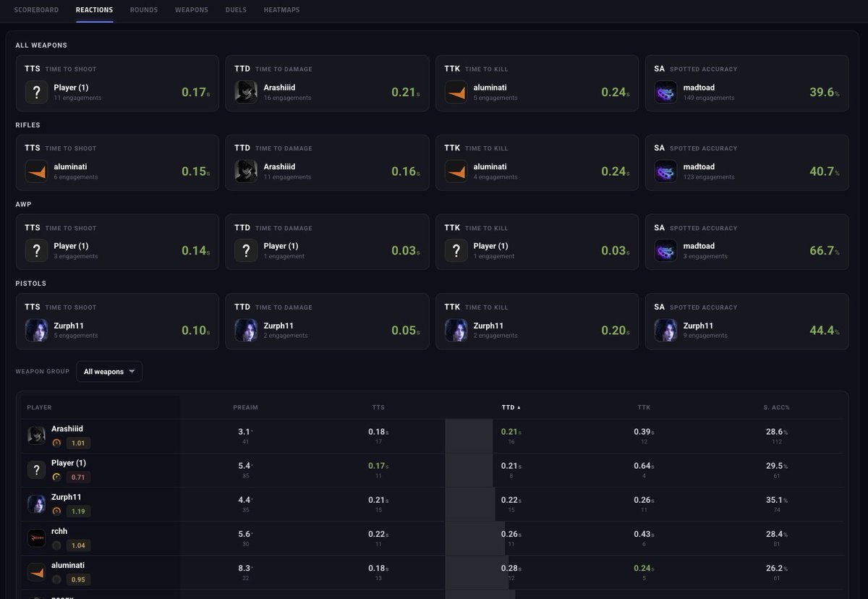The image size is (868, 599).
Task: Click aluminati's 8.3 preaim value
Action: [245, 569]
